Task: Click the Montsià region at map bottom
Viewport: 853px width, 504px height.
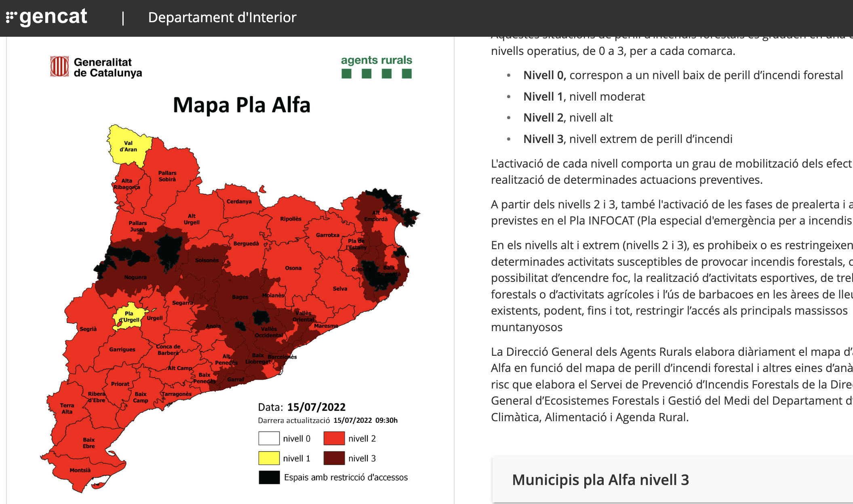Action: click(80, 470)
